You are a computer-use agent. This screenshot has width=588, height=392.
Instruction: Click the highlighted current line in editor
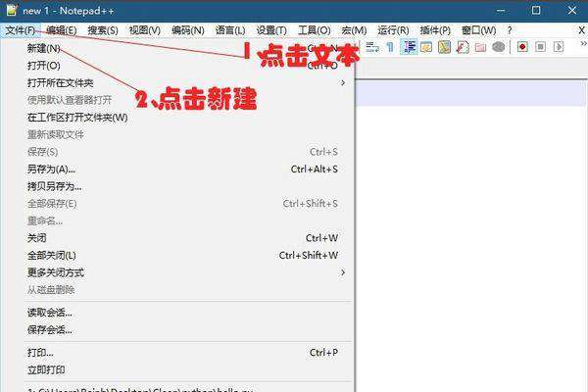(470, 93)
